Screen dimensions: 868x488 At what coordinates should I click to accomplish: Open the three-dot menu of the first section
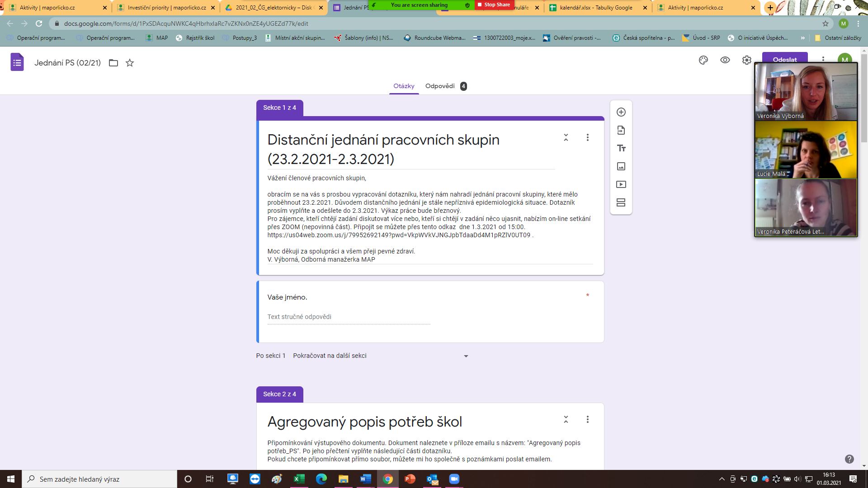pos(587,138)
